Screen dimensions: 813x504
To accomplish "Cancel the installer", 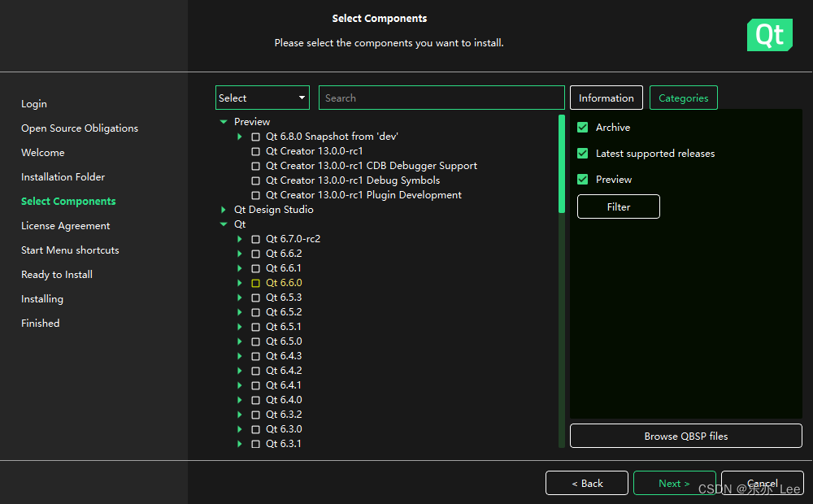I will pyautogui.click(x=763, y=483).
